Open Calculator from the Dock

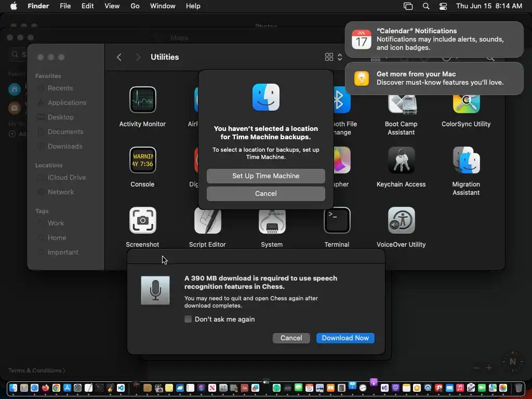pos(341,388)
